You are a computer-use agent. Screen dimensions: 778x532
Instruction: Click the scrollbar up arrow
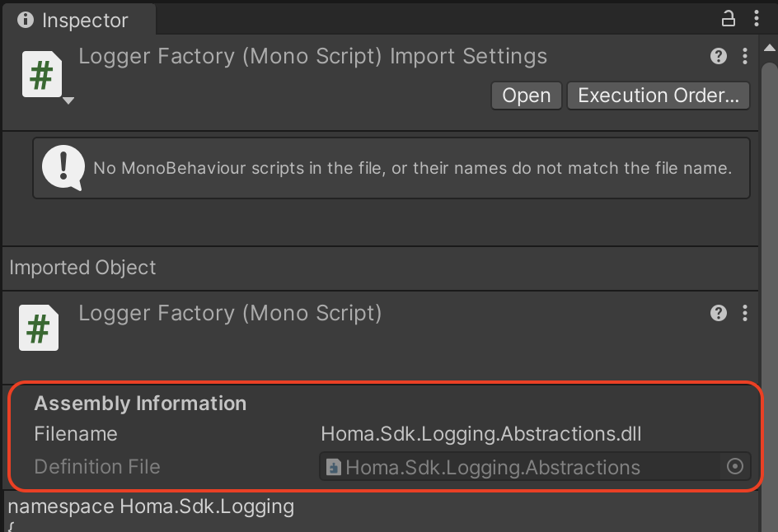(769, 49)
